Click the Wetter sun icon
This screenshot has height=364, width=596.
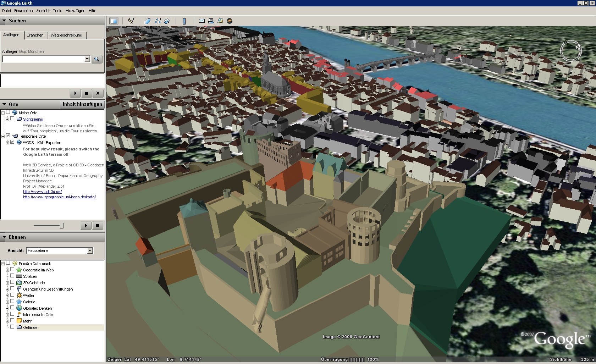tap(19, 295)
